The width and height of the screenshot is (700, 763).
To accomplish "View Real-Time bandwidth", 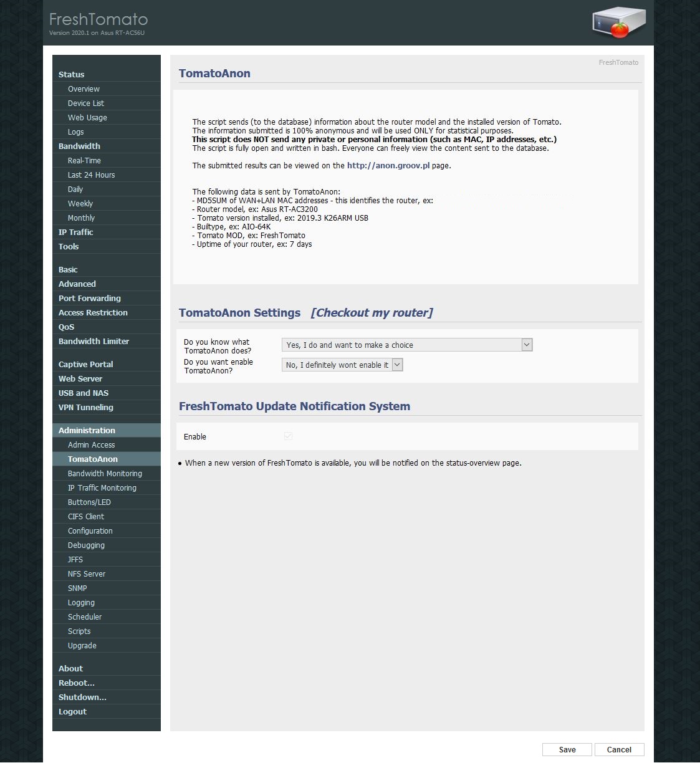I will (x=107, y=161).
